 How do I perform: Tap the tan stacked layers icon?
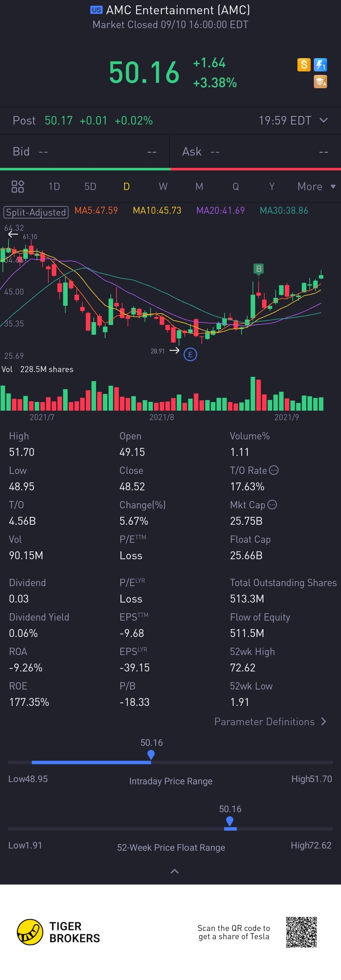point(320,82)
